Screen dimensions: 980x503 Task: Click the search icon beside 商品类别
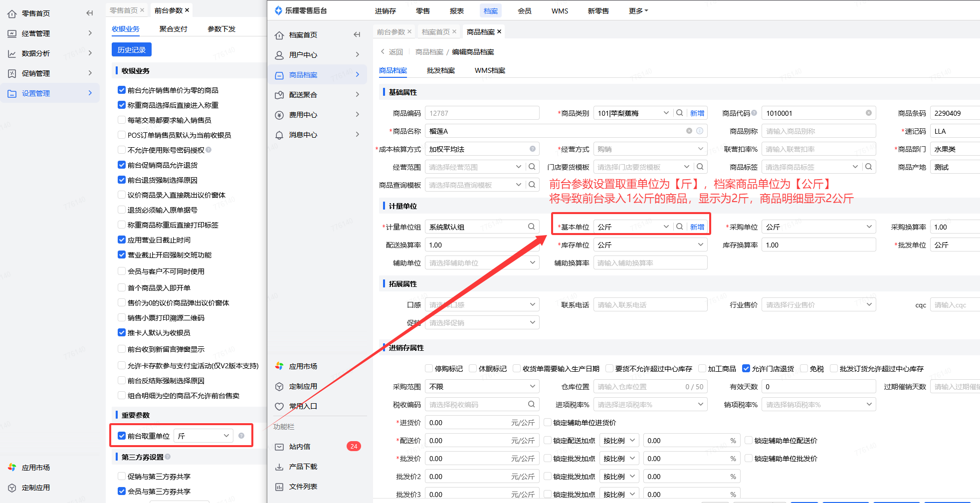pyautogui.click(x=679, y=113)
